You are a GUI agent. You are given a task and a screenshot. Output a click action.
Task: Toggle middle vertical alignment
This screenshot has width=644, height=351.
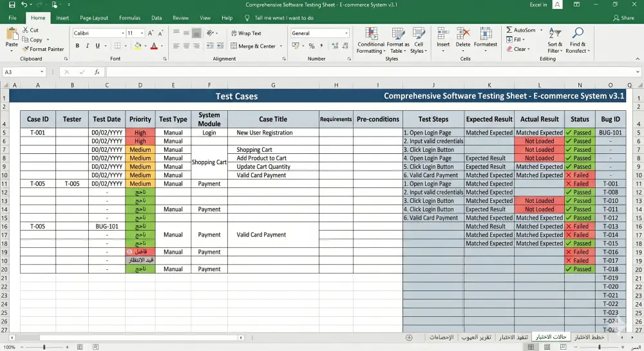tap(187, 33)
